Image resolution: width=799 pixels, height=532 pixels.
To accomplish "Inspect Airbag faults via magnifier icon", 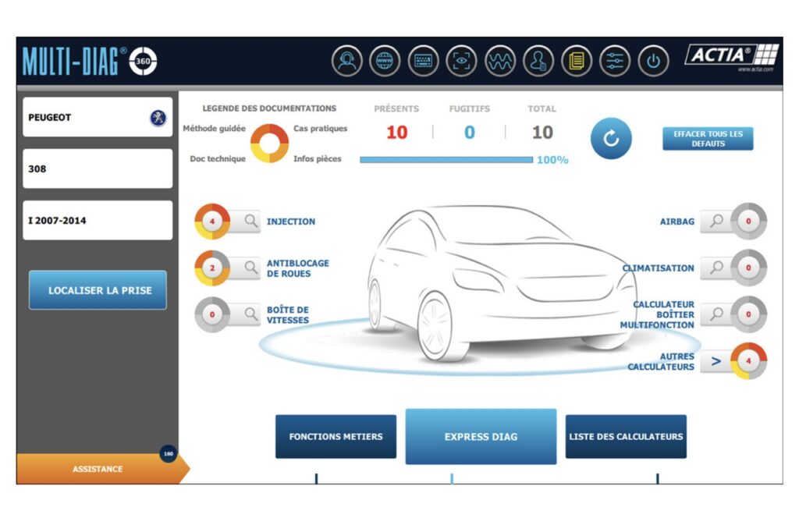I will 713,222.
